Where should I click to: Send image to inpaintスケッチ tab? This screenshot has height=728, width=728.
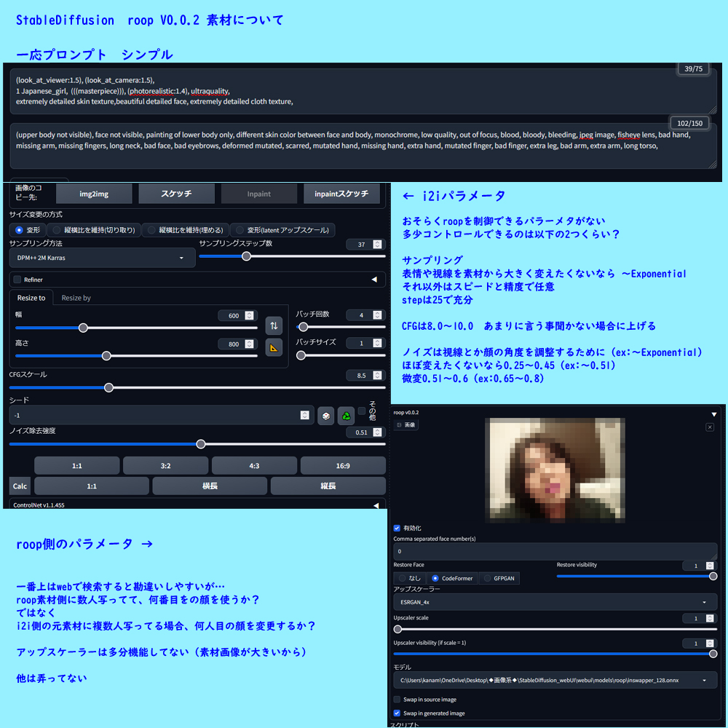click(x=341, y=194)
